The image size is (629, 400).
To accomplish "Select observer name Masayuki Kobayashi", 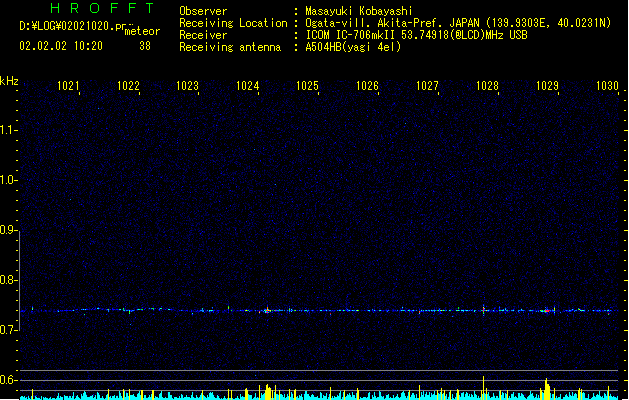I will point(359,11).
